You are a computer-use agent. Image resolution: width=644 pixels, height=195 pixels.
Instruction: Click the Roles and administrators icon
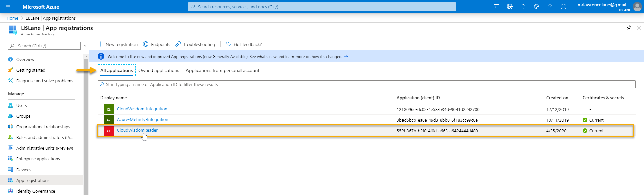(x=10, y=137)
